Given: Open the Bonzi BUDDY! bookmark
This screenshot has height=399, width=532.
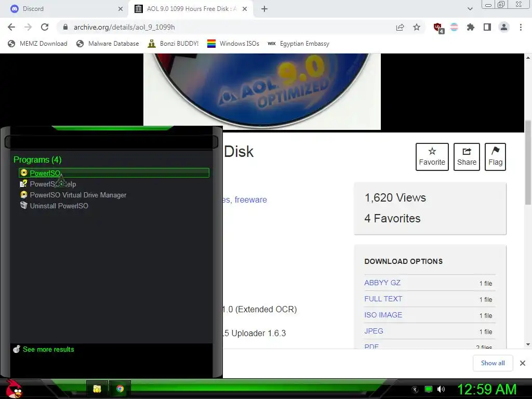Looking at the screenshot, I should tap(173, 44).
